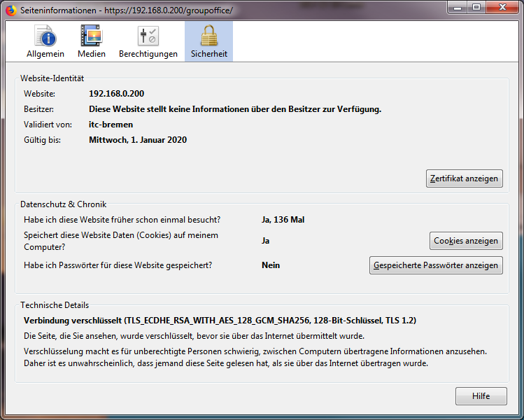The height and width of the screenshot is (420, 524).
Task: Click the Firefox logo in title bar
Action: [11, 10]
